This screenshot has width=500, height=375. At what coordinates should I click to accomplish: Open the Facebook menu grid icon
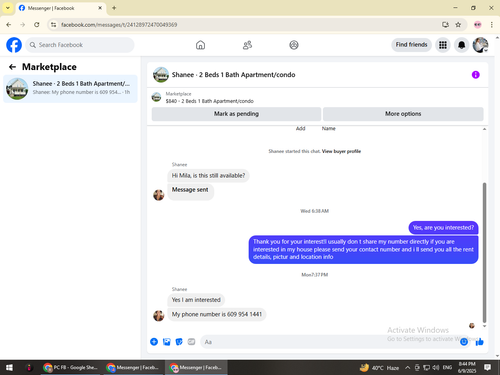point(443,45)
